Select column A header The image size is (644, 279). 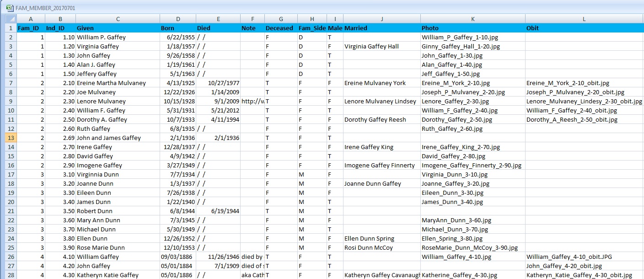point(31,19)
